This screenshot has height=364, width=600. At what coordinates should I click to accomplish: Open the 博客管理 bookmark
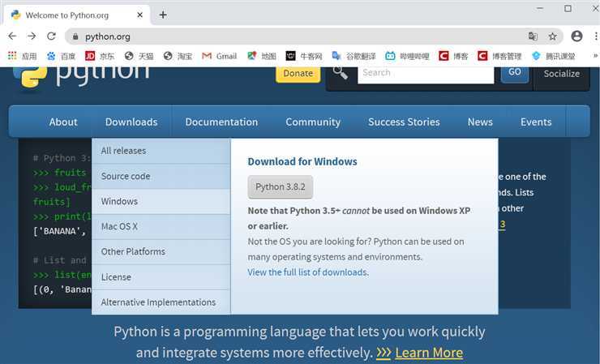[499, 56]
